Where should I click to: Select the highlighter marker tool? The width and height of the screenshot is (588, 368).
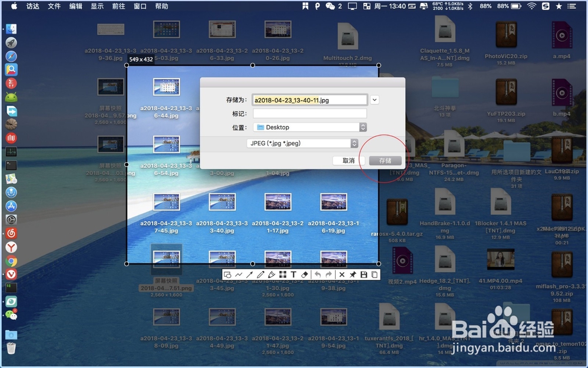click(272, 274)
